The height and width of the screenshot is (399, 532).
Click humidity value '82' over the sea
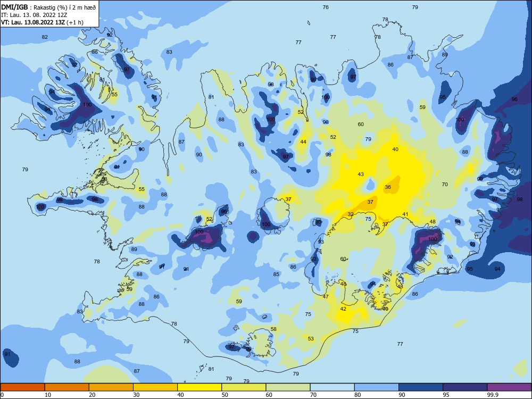coord(45,37)
